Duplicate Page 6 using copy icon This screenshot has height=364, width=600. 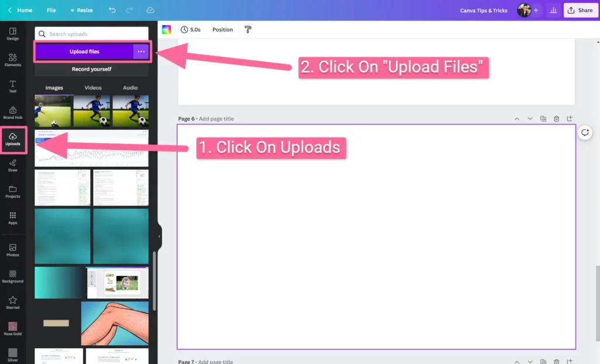click(x=543, y=119)
